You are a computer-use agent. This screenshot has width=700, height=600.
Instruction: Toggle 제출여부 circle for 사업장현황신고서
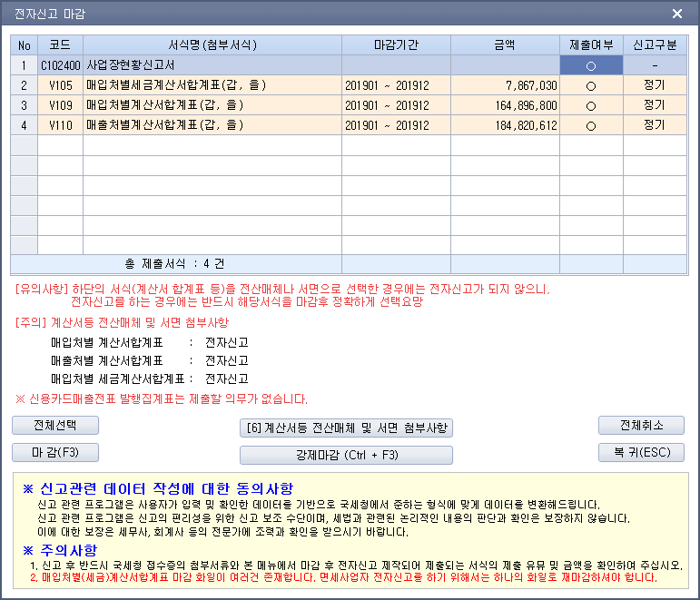(x=591, y=65)
